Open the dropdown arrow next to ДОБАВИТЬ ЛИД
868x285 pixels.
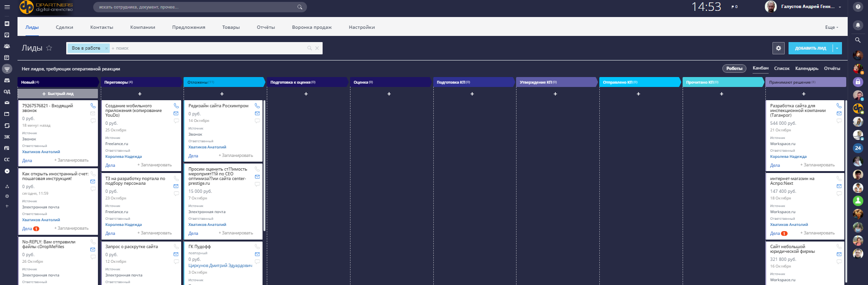tap(837, 48)
